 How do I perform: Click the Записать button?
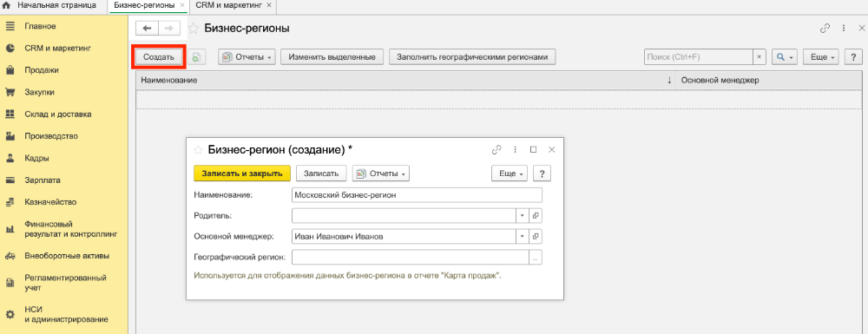point(321,174)
